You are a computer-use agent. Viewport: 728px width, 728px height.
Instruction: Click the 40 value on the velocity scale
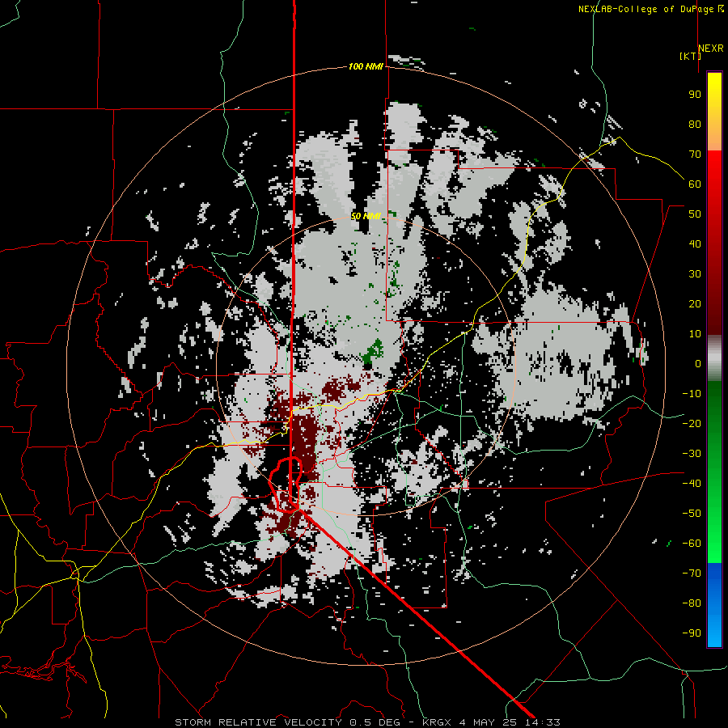[695, 244]
